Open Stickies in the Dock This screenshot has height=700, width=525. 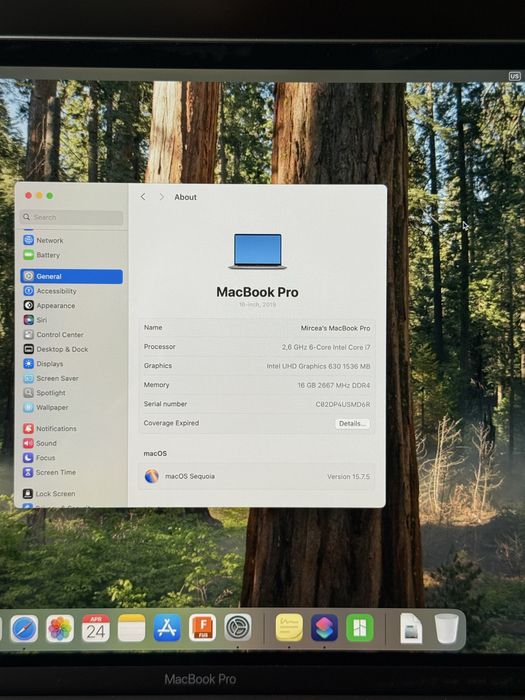click(x=289, y=627)
